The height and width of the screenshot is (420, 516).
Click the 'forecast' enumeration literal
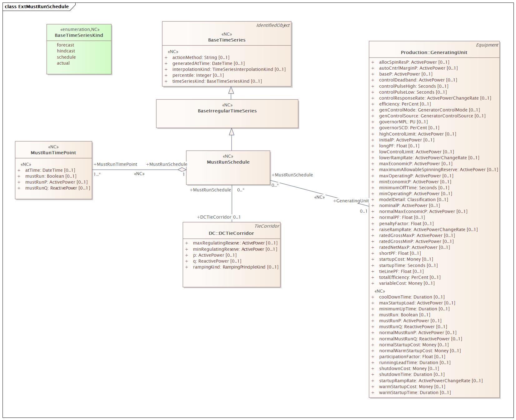coord(65,45)
